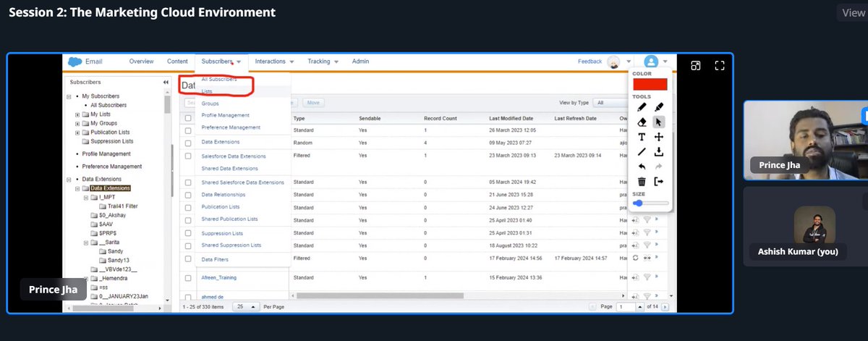Delete all annotations with trash icon
868x341 pixels.
[x=642, y=182]
